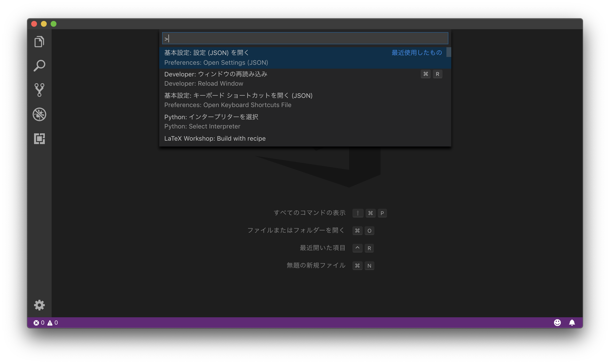The height and width of the screenshot is (364, 610).
Task: Open the Run and Debug view
Action: tap(39, 114)
